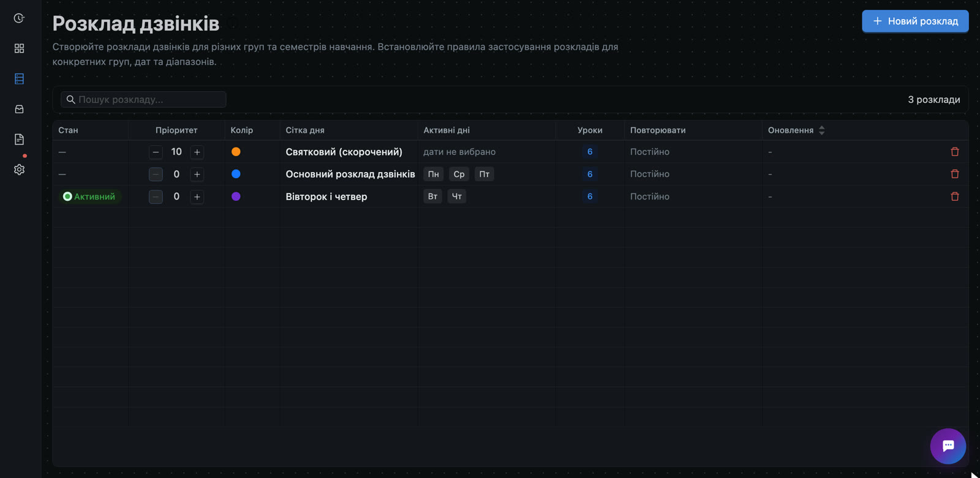Delete the Основний розклад дзвінків schedule
Screen dimensions: 980x478
(x=954, y=174)
